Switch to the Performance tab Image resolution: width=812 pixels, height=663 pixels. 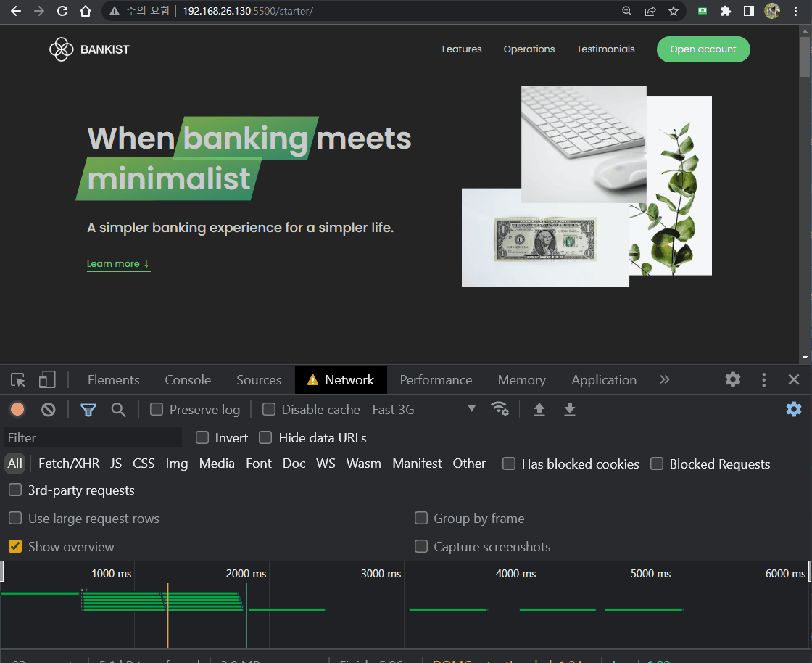click(x=436, y=380)
